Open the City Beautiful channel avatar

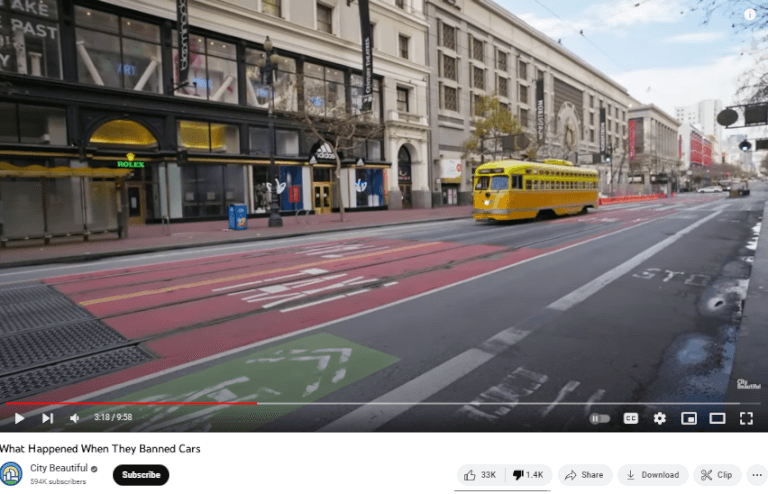[11, 474]
